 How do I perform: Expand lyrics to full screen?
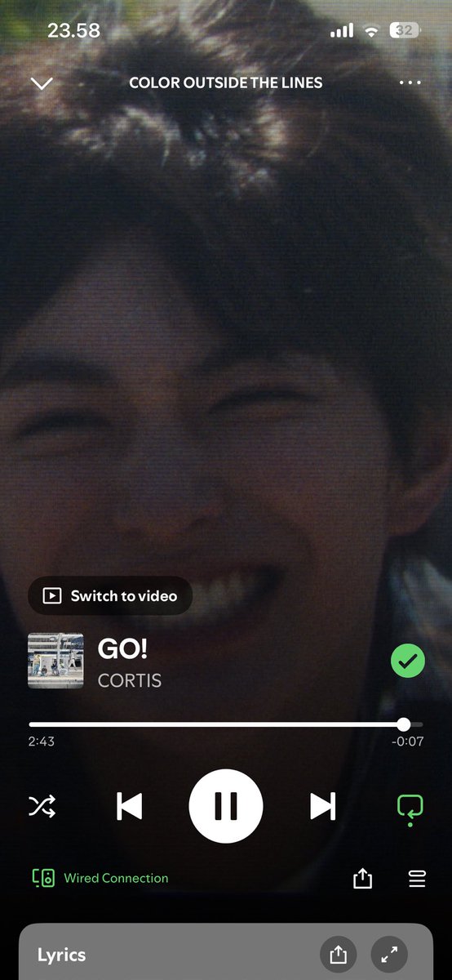click(x=389, y=954)
